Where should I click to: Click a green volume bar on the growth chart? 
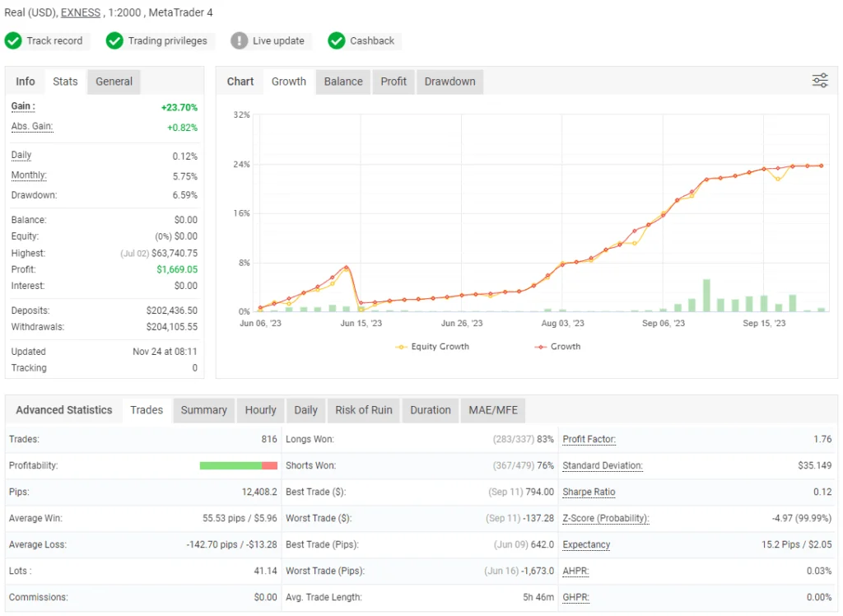click(706, 296)
